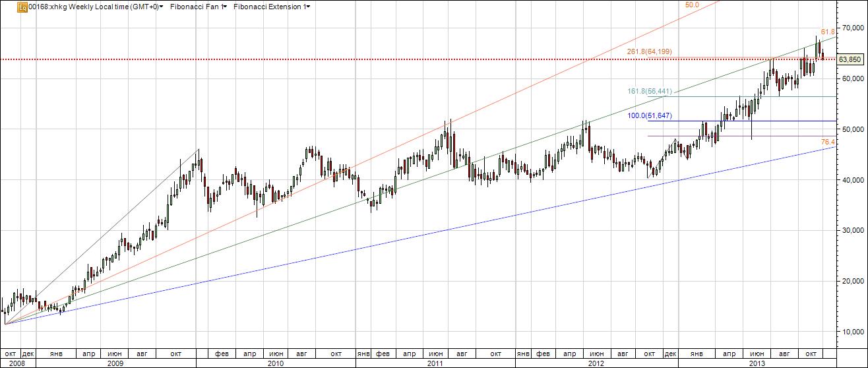Click the 2011 year label on time axis
Screen dimensions: 868x368
[435, 363]
